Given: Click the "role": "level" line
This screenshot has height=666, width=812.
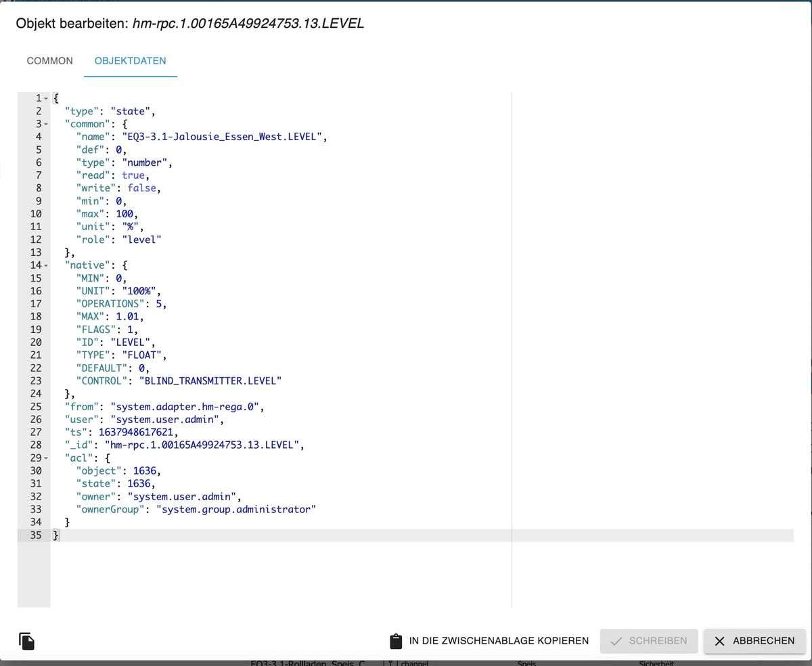Looking at the screenshot, I should tap(118, 240).
